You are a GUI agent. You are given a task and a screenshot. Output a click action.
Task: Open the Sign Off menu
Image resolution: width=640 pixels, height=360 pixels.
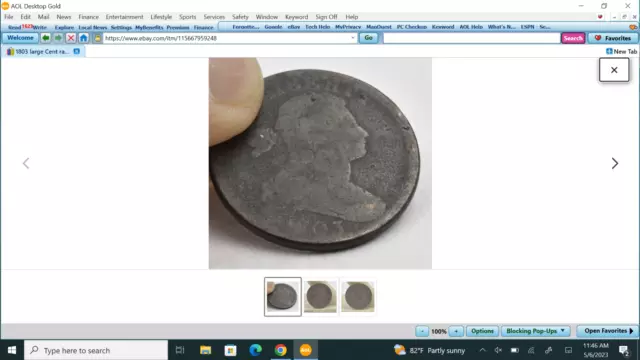(x=326, y=17)
